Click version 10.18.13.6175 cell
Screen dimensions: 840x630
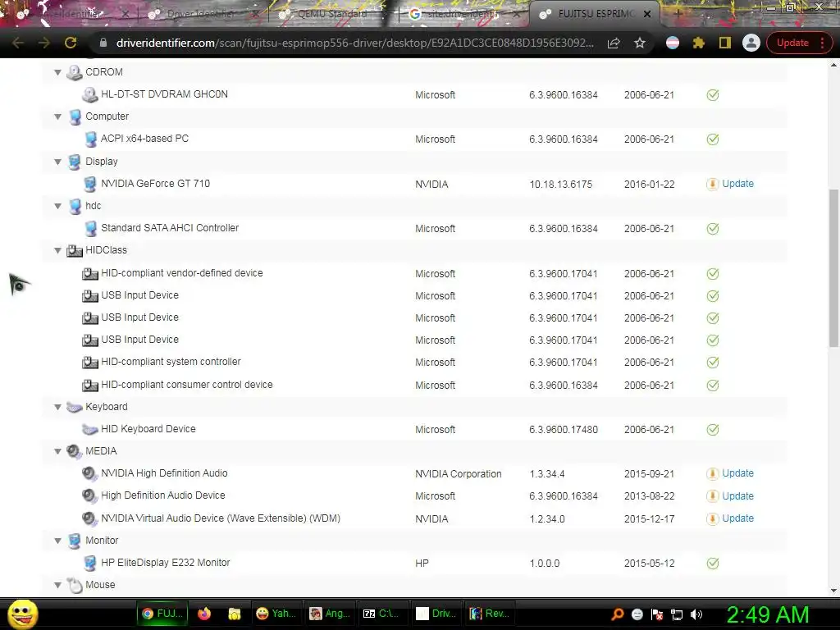pos(561,185)
